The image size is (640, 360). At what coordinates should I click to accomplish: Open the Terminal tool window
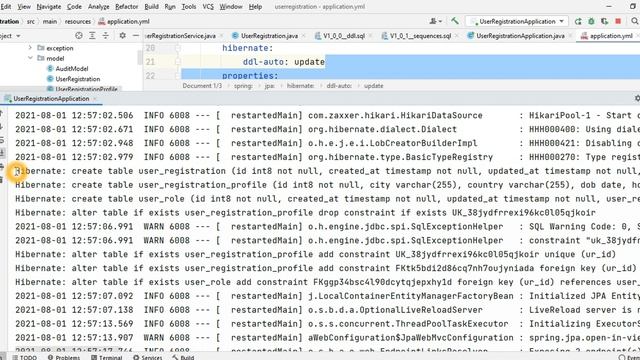tap(107, 357)
